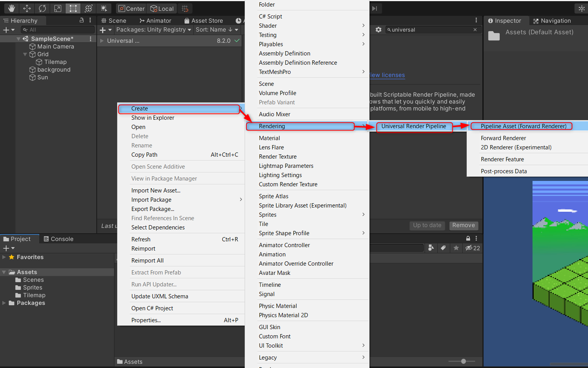Toggle pivot mode Center button

131,8
